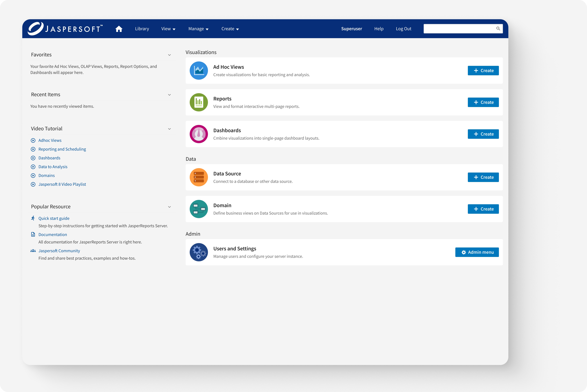
Task: Open the Library menu item
Action: [142, 29]
